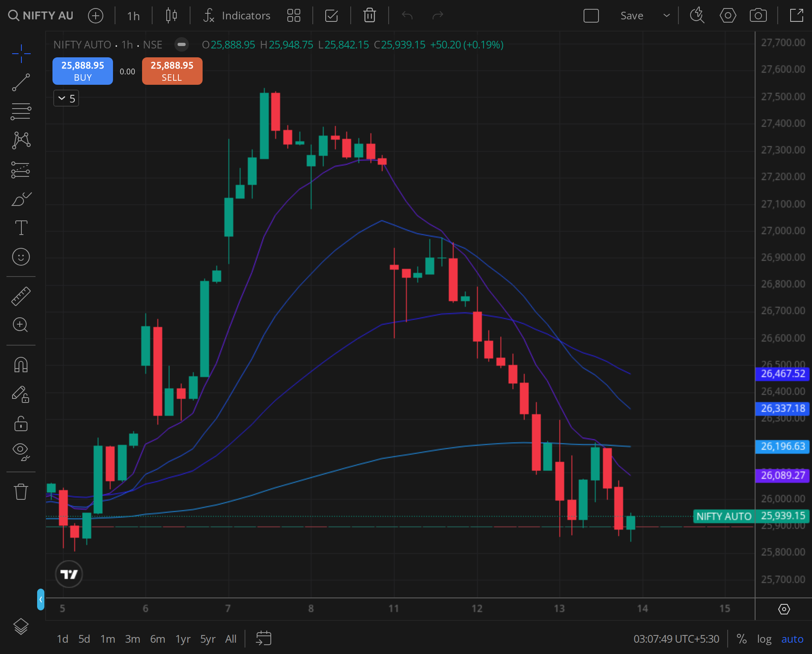Click the top toolbar trash icon
The width and height of the screenshot is (812, 654).
click(370, 16)
